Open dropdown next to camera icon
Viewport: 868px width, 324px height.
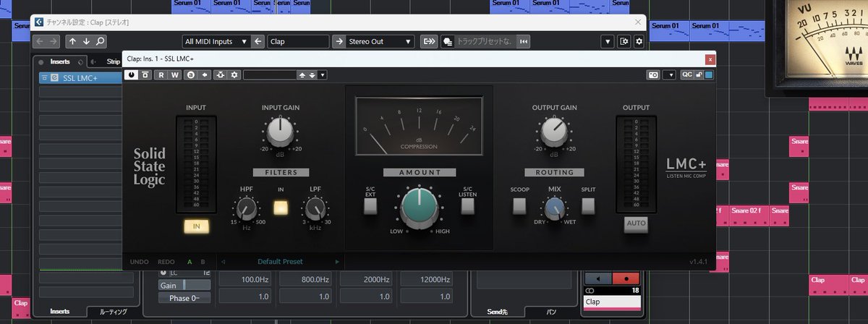[669, 74]
